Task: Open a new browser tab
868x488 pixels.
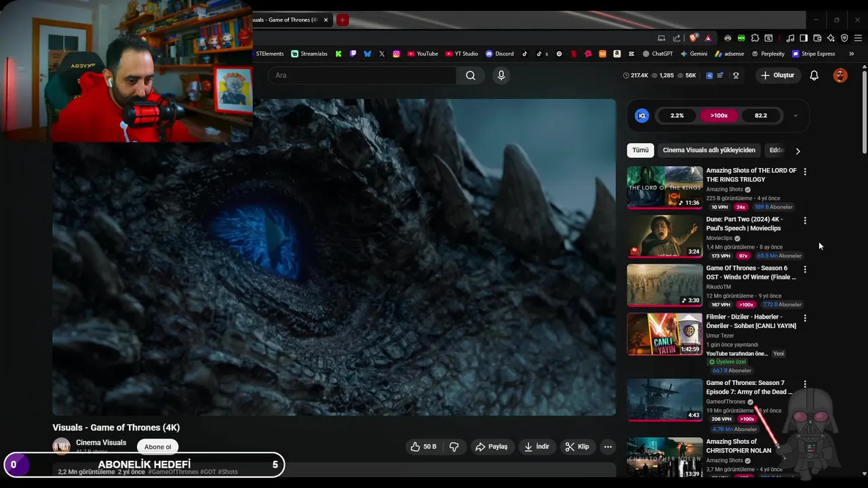Action: 342,20
